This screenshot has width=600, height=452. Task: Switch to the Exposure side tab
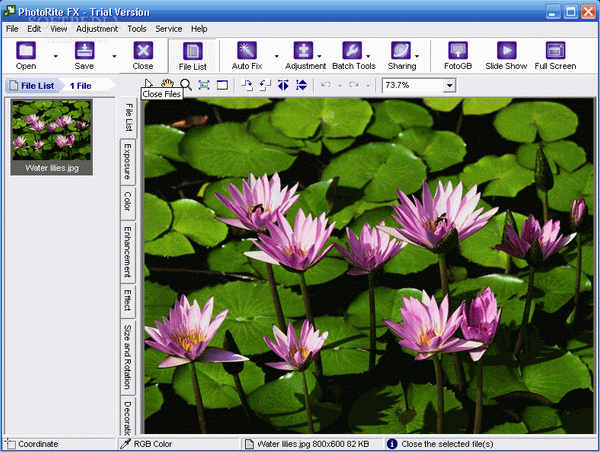coord(128,162)
